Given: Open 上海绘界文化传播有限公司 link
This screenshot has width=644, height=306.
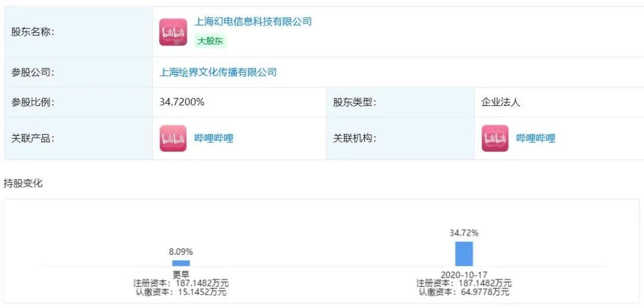Looking at the screenshot, I should (218, 73).
